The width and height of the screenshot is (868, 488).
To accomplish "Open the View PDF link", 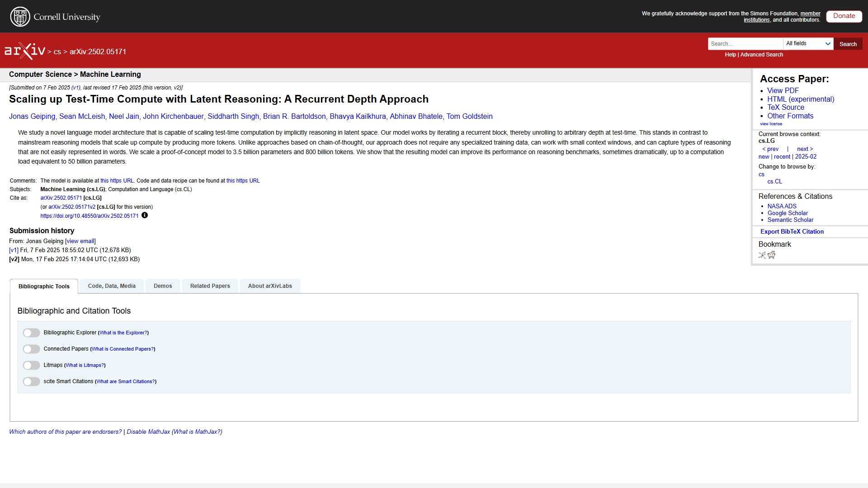I will (783, 90).
